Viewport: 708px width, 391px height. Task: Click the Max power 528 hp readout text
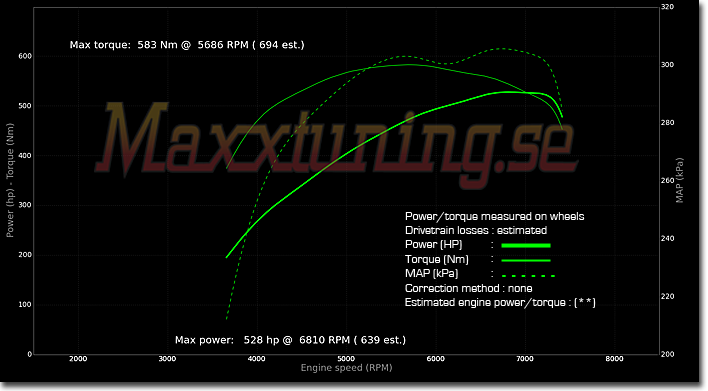[290, 340]
